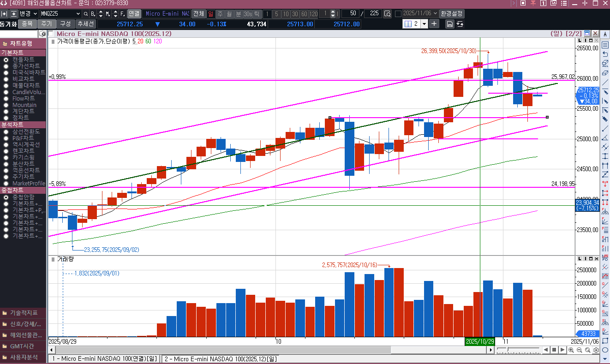Click the symbol search magnifier icon
This screenshot has height=364, width=610.
click(x=85, y=14)
